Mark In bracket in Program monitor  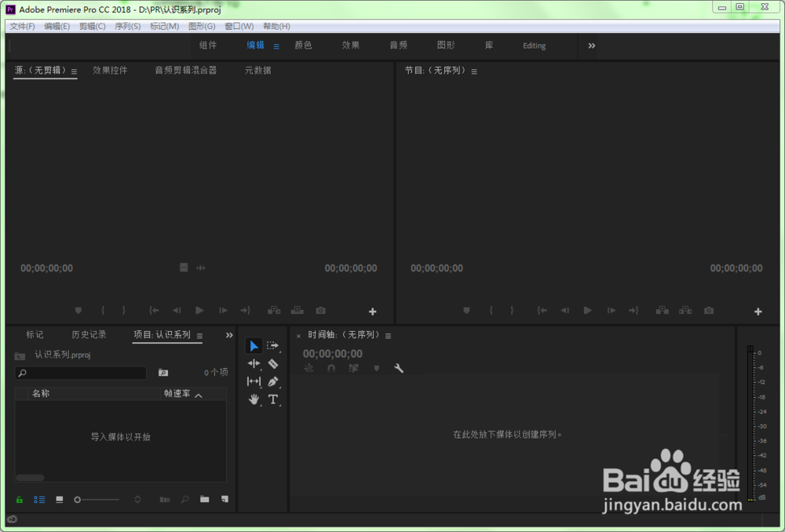pyautogui.click(x=491, y=310)
